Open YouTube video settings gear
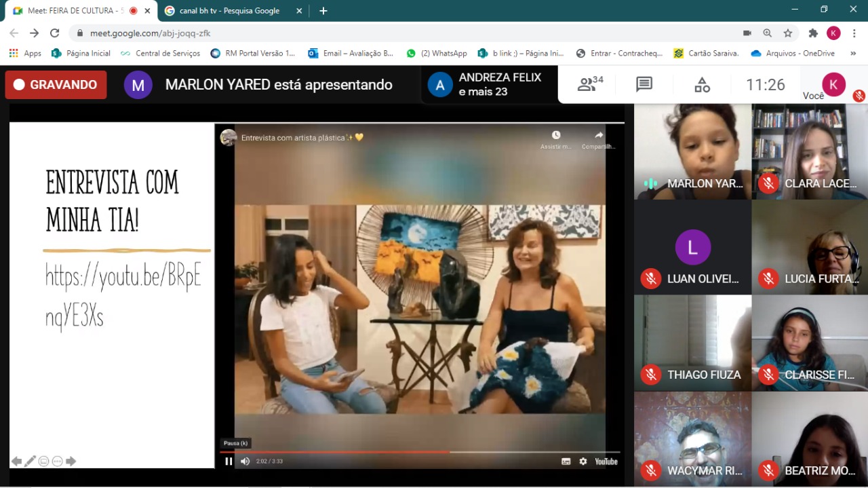Screen dimensions: 868x488 [x=583, y=462]
